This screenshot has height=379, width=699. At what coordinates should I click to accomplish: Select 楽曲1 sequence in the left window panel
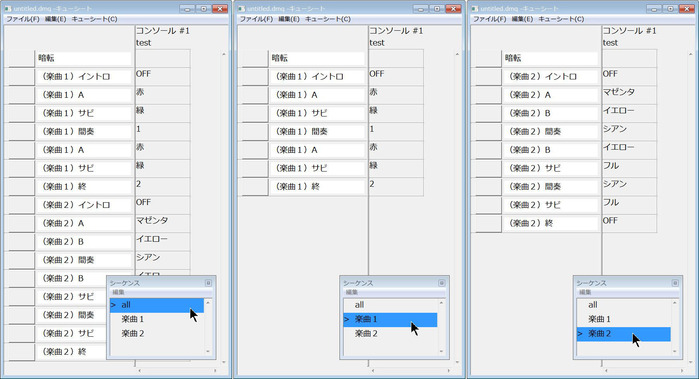(x=157, y=319)
